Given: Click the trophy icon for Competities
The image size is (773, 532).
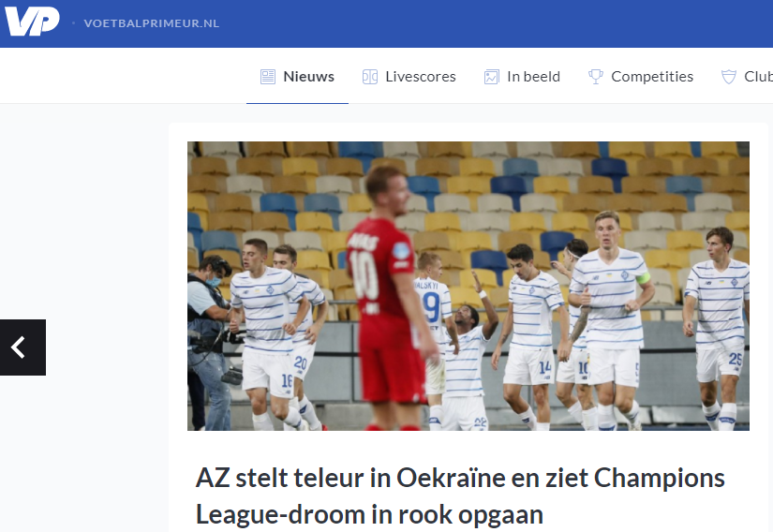Looking at the screenshot, I should click(596, 77).
